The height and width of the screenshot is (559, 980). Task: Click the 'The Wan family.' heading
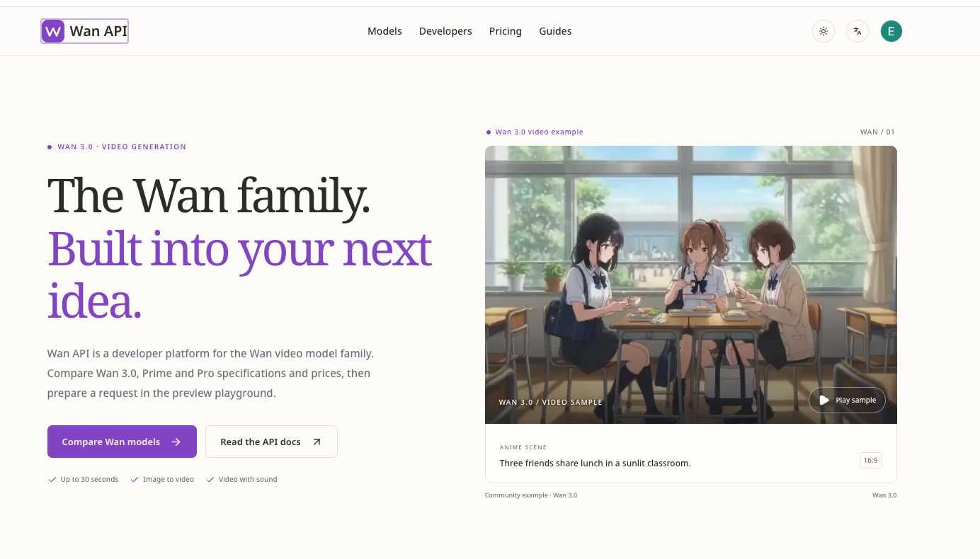click(x=209, y=196)
